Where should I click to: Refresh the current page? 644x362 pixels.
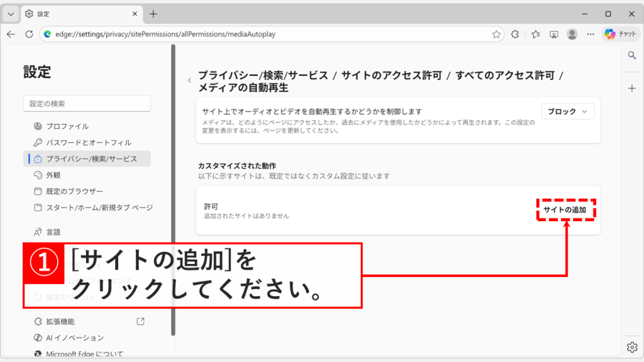[x=29, y=34]
